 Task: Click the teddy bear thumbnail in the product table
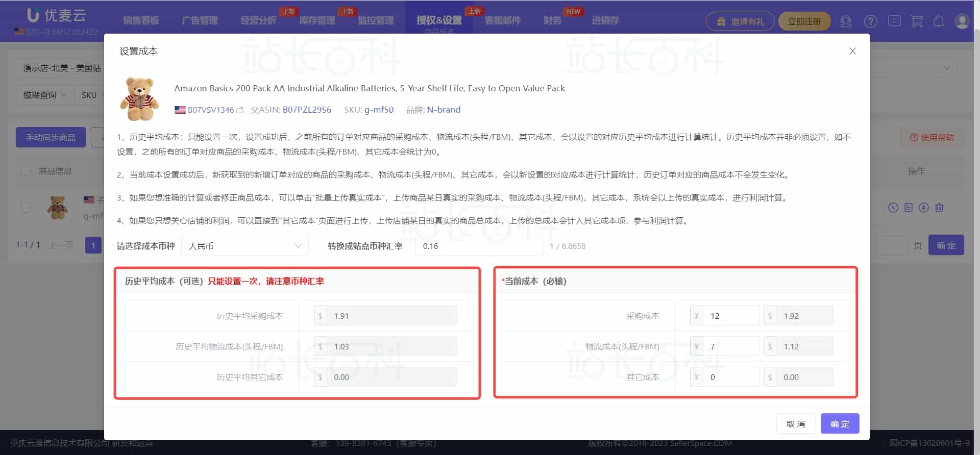click(57, 207)
